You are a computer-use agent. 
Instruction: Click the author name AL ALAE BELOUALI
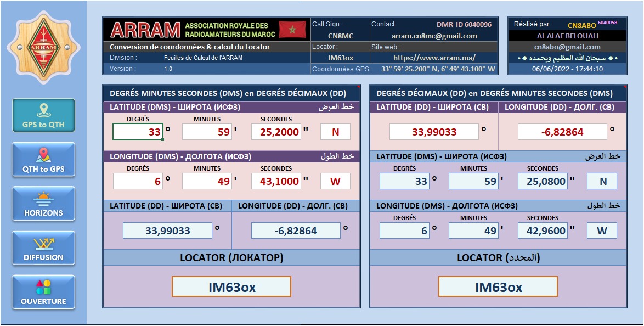coord(567,36)
